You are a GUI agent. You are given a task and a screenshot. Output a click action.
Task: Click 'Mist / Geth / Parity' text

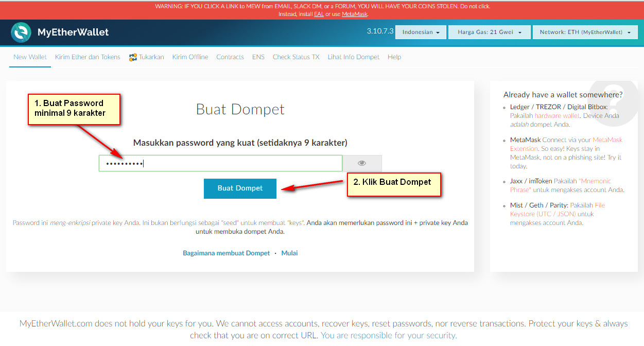(538, 205)
